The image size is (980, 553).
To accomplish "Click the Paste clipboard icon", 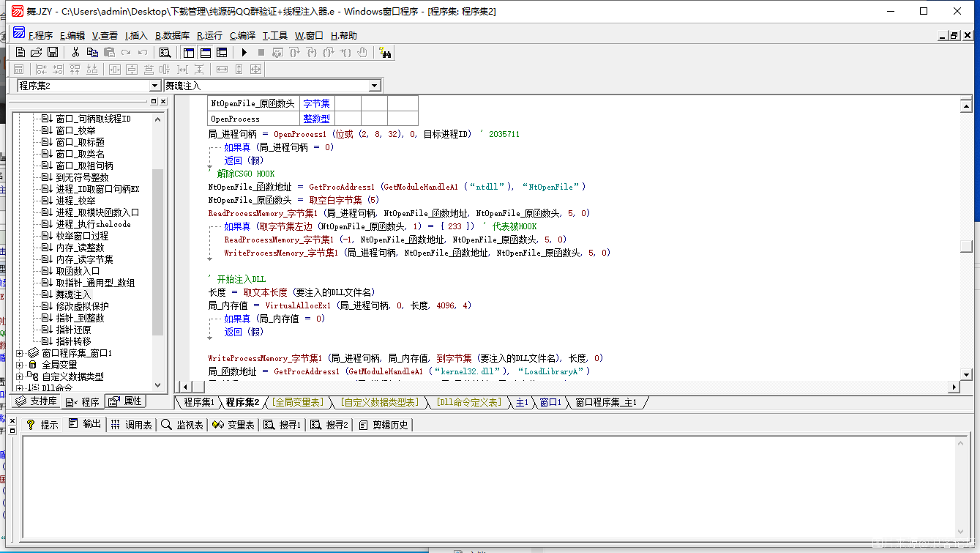I will pos(109,52).
